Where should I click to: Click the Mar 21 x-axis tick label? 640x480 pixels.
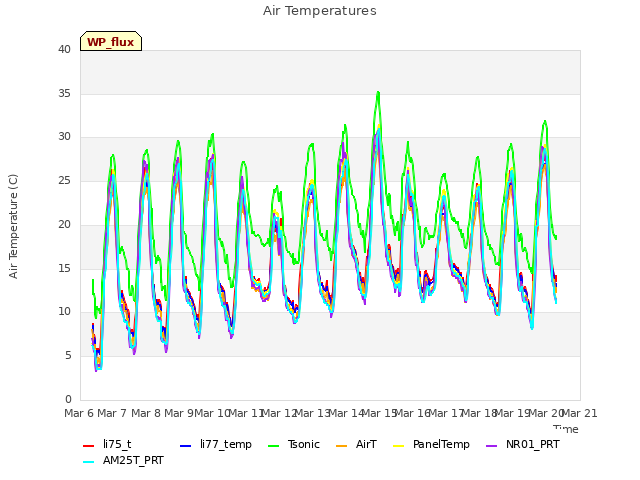click(579, 413)
